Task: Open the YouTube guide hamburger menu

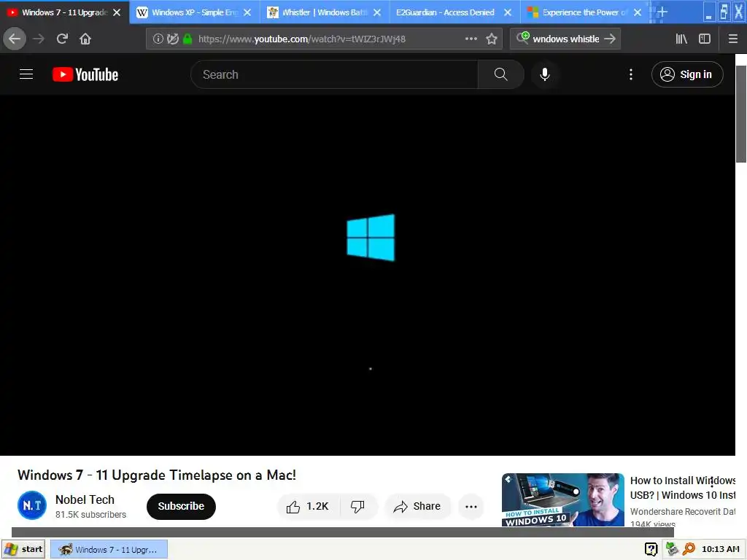Action: pos(26,74)
